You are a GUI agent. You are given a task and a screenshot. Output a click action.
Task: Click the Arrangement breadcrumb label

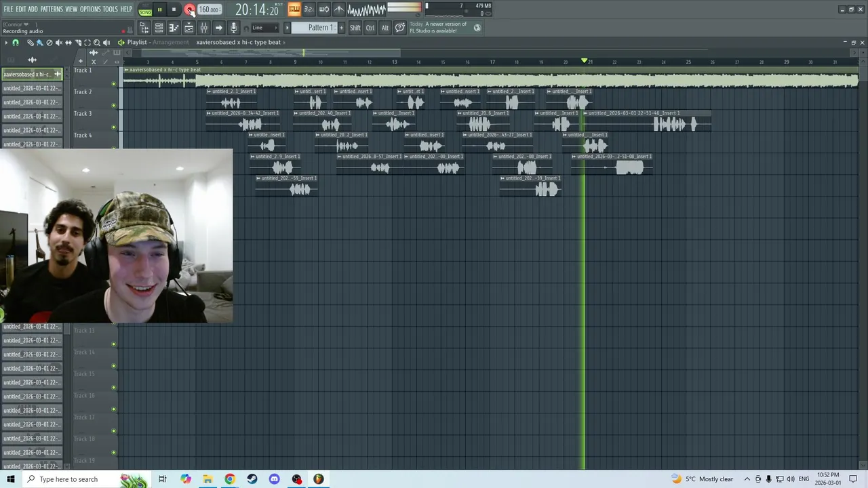click(171, 42)
